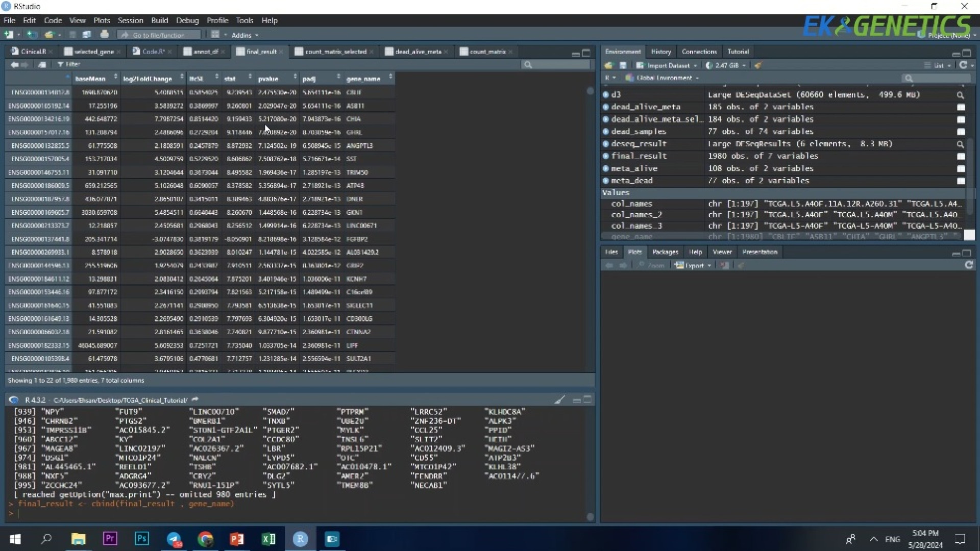Click the back arrow in data viewer
980x551 pixels.
(14, 64)
